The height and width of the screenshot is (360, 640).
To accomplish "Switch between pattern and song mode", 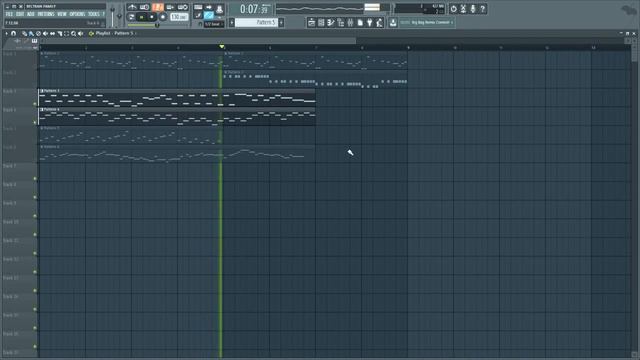I will [131, 17].
